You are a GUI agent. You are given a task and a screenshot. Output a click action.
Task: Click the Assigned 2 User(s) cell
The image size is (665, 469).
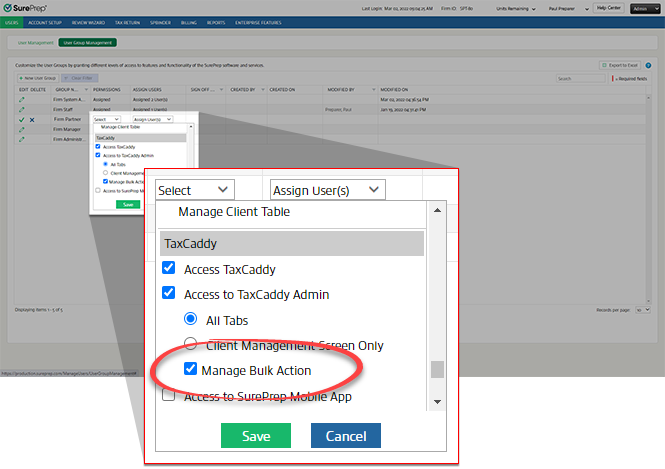[x=150, y=100]
